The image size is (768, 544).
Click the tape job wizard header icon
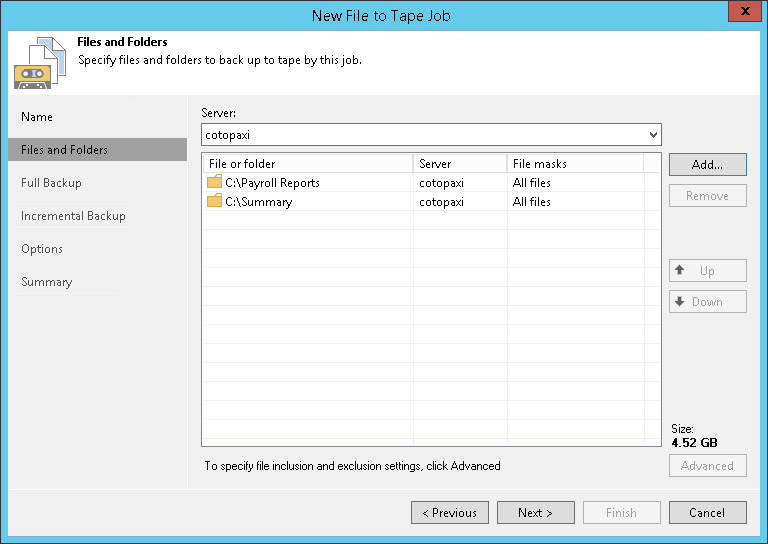coord(35,63)
